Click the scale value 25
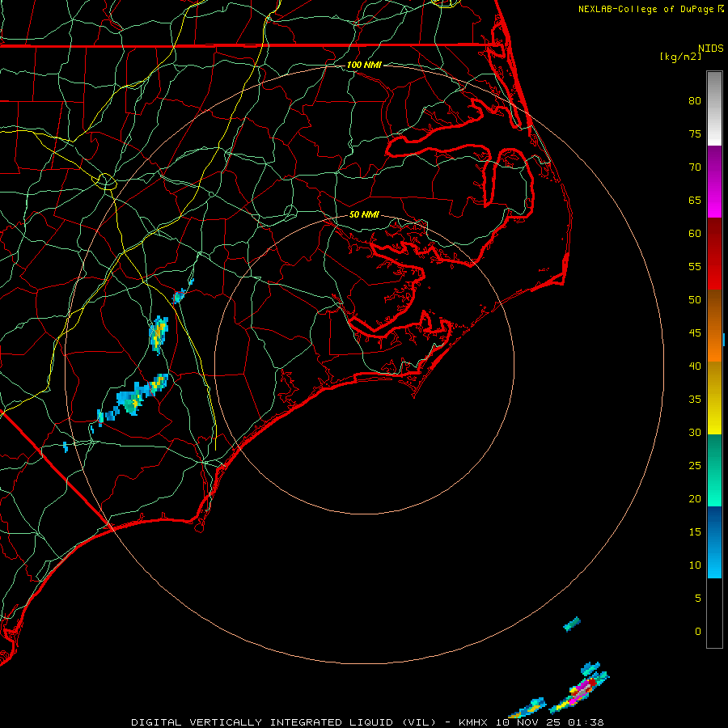The height and width of the screenshot is (728, 728). [695, 466]
